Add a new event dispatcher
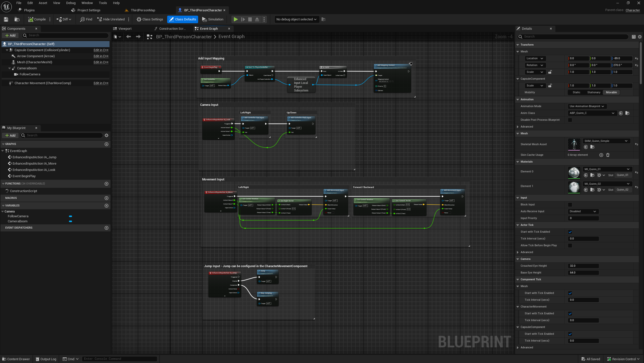The image size is (644, 363). pos(106,228)
